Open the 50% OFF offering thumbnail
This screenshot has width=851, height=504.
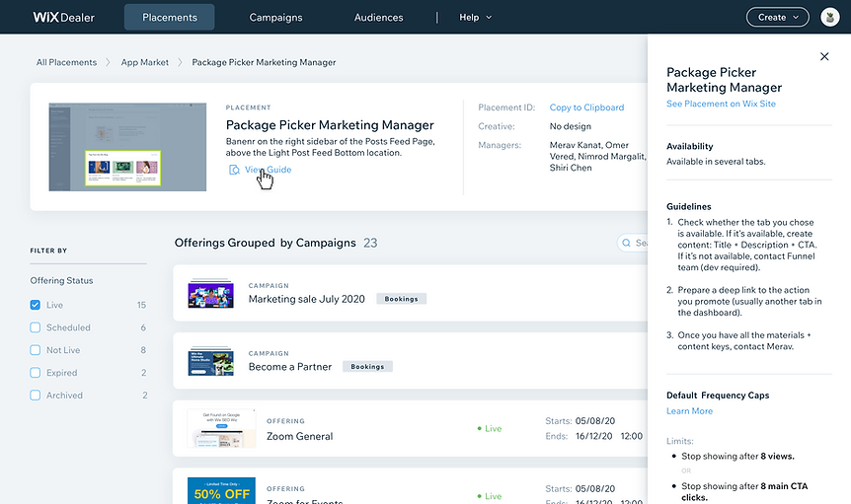[221, 490]
